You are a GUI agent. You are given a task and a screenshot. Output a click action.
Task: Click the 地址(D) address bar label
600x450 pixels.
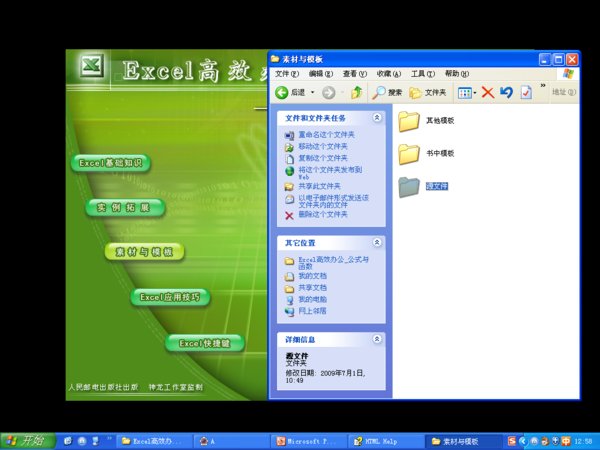[564, 92]
